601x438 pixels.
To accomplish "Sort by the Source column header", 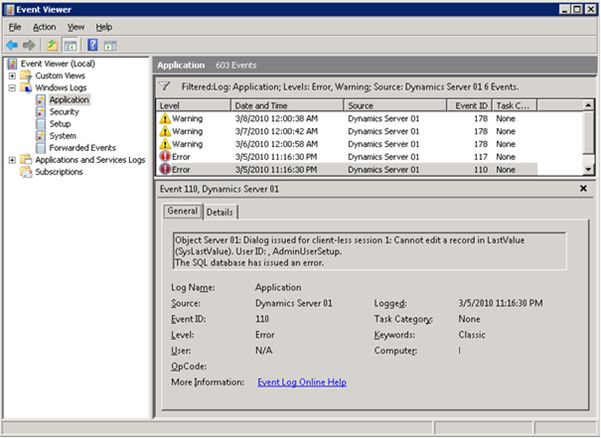I will [x=395, y=105].
